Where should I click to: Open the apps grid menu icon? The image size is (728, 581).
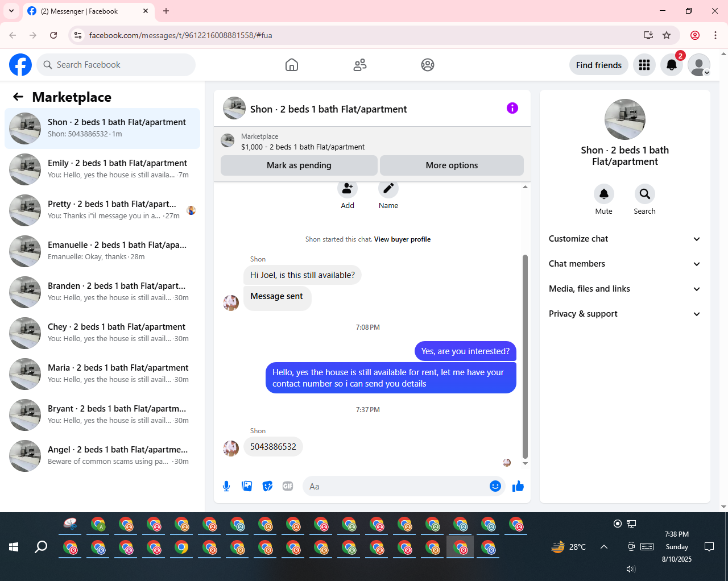(x=644, y=65)
